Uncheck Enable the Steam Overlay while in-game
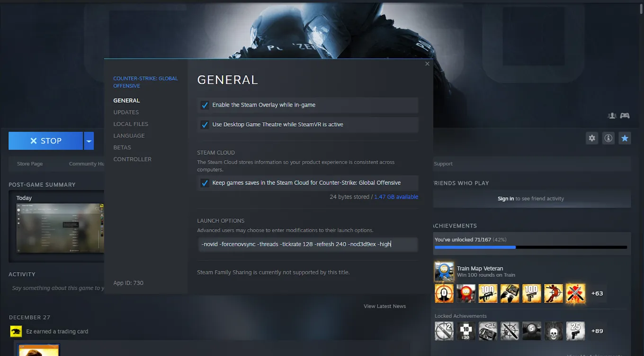 pos(205,105)
